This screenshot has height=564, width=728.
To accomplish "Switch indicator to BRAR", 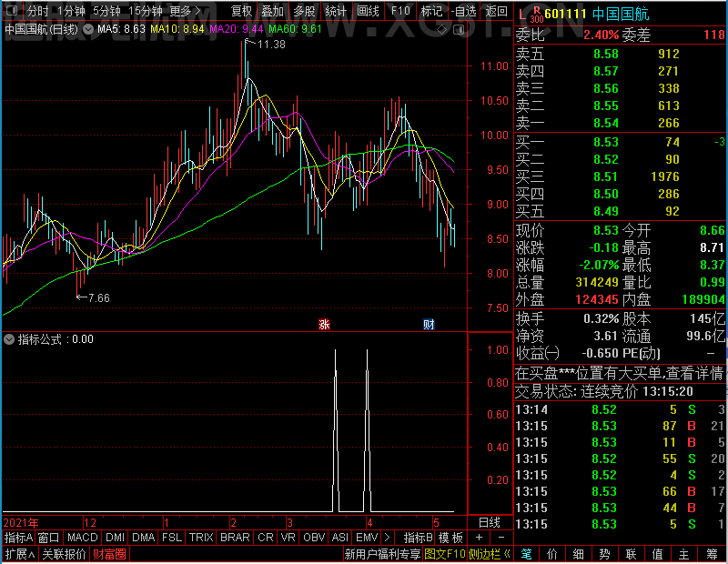I will click(x=235, y=538).
